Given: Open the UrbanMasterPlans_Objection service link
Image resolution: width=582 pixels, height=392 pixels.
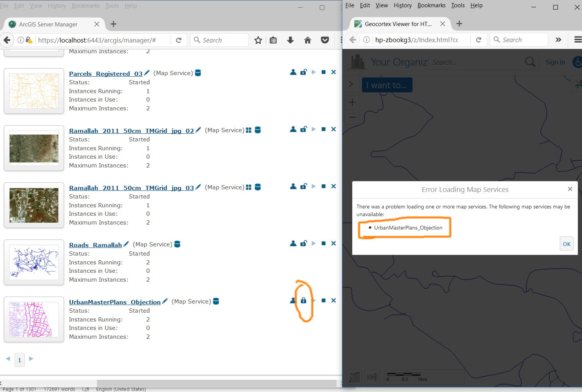Looking at the screenshot, I should [115, 302].
